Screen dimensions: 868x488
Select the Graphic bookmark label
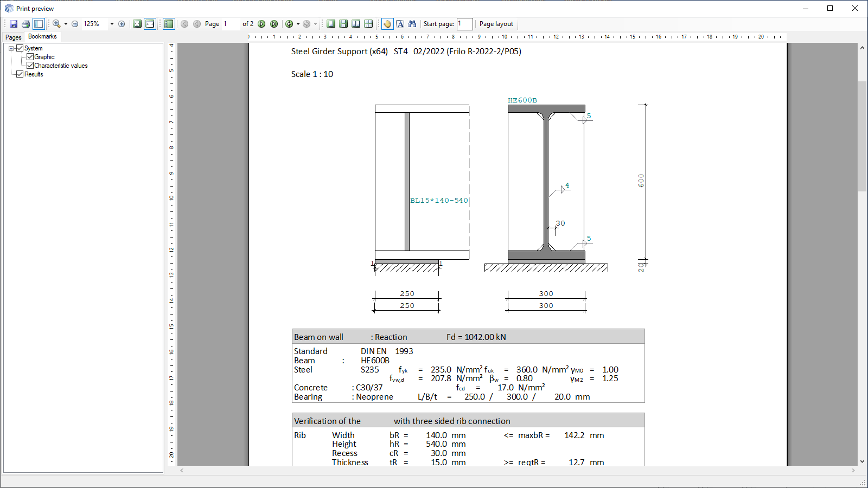tap(44, 57)
